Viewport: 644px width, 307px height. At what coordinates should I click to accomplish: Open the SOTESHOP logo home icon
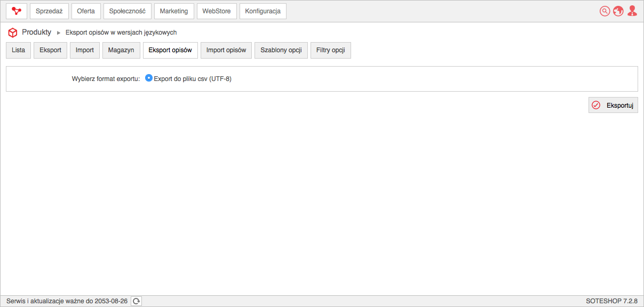pyautogui.click(x=17, y=11)
